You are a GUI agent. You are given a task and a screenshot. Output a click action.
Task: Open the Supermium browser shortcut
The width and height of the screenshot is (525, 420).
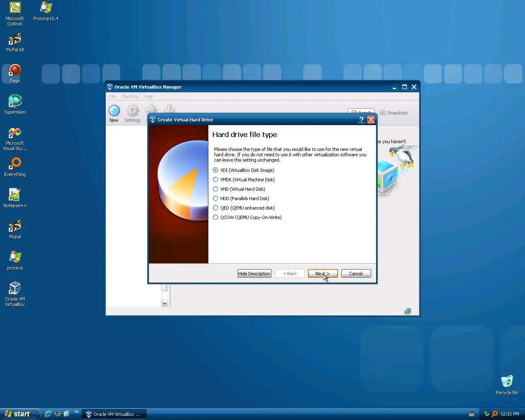(15, 105)
